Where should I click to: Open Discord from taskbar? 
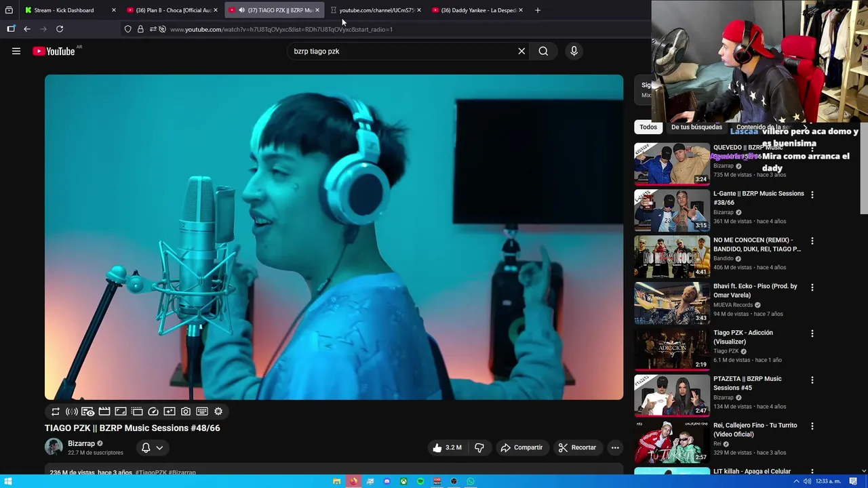387,481
